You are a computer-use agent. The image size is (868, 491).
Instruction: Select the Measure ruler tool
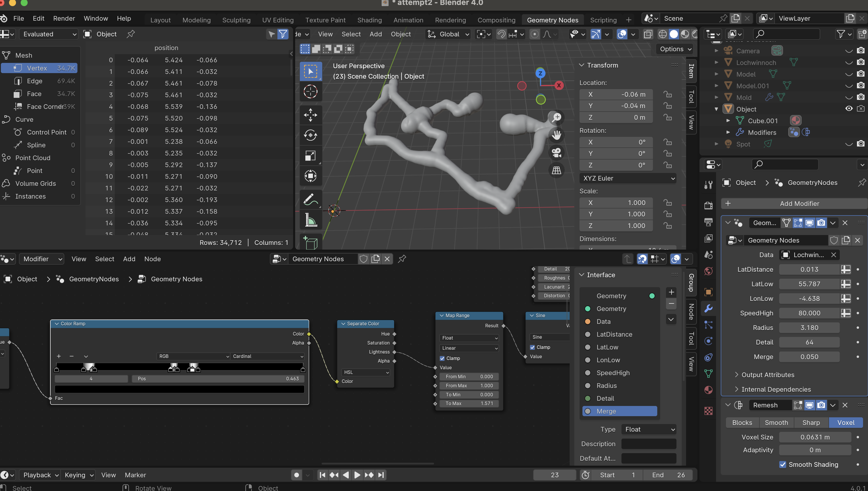[x=310, y=220]
